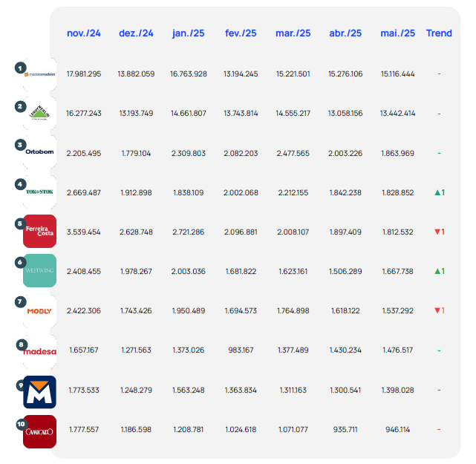This screenshot has width=476, height=464.
Task: Select the red Ferreira Costa logo
Action: point(40,232)
